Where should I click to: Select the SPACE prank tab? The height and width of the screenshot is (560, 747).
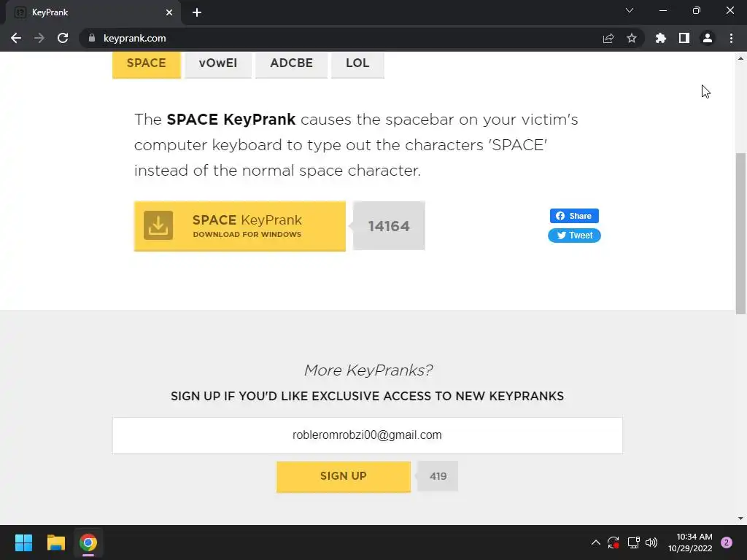coord(146,64)
